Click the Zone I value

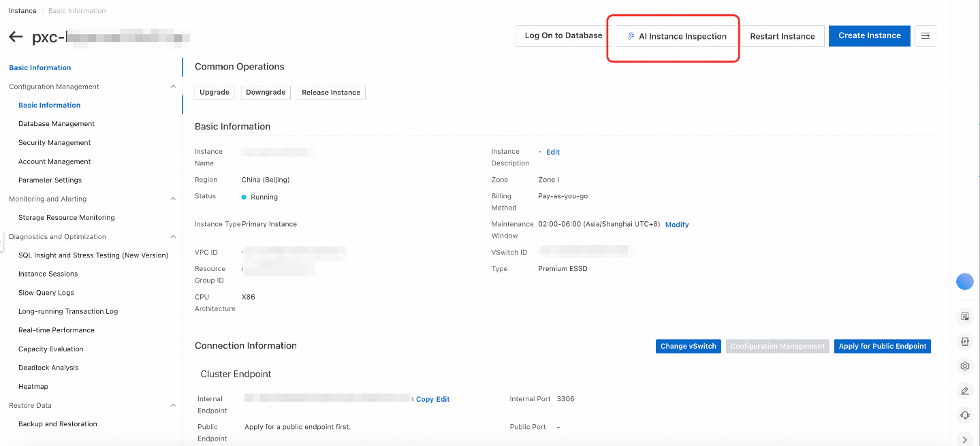point(548,180)
